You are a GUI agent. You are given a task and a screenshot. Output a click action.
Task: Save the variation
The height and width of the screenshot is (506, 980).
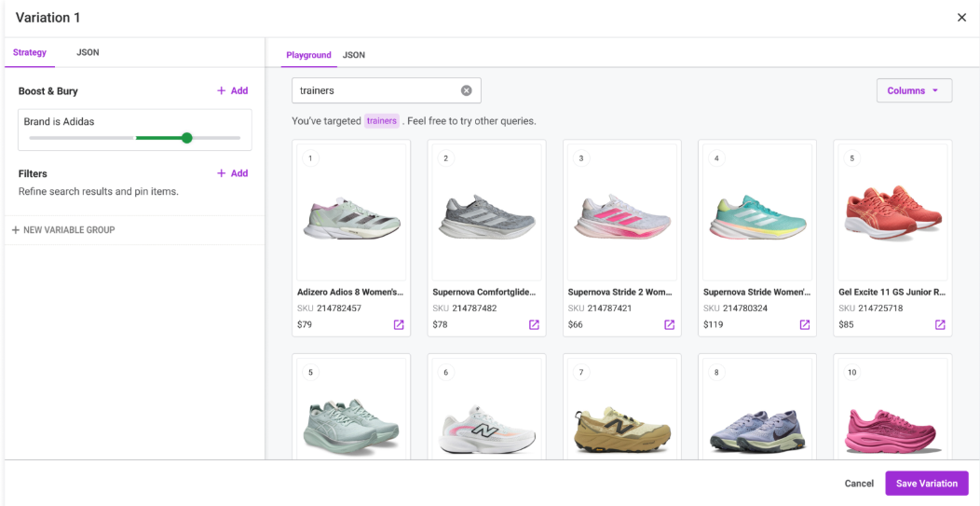click(927, 484)
